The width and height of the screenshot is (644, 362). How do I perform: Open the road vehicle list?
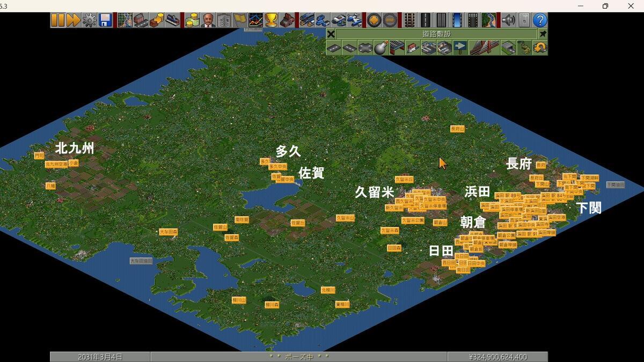coord(323,20)
